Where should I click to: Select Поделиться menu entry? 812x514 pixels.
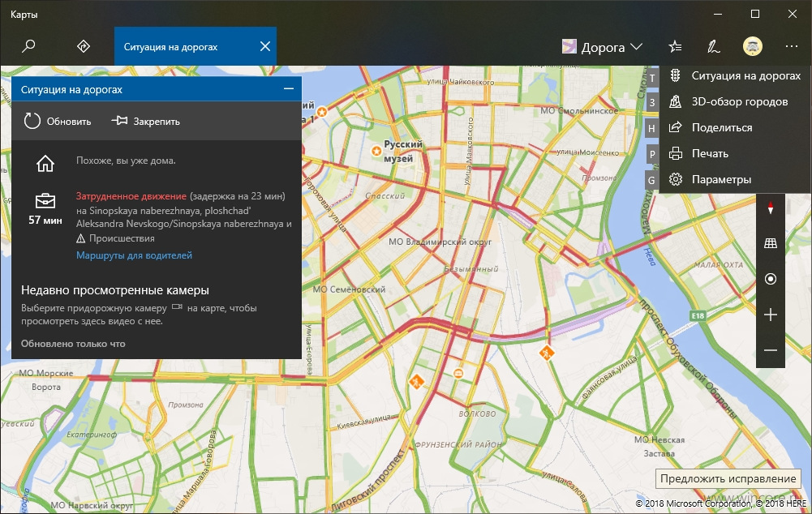735,128
